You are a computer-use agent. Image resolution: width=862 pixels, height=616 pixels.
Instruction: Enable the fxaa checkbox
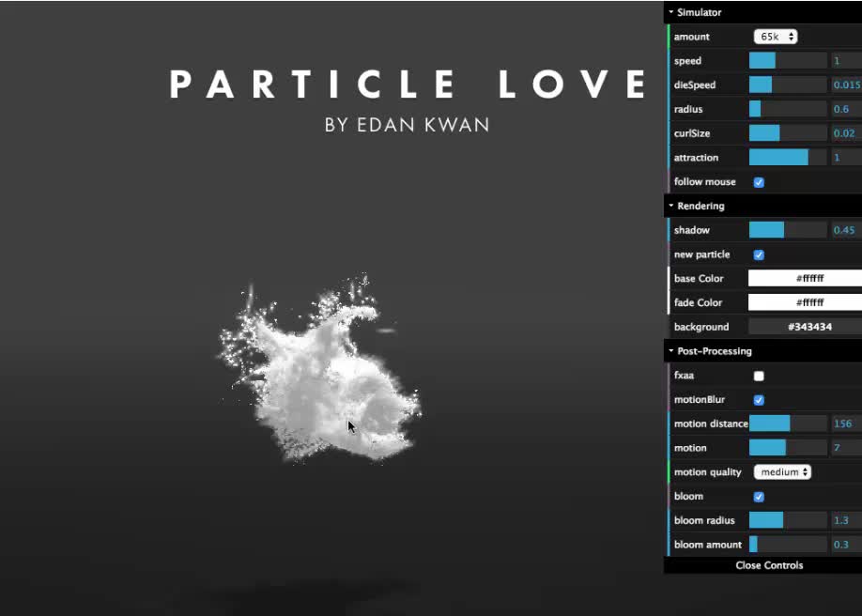coord(759,376)
